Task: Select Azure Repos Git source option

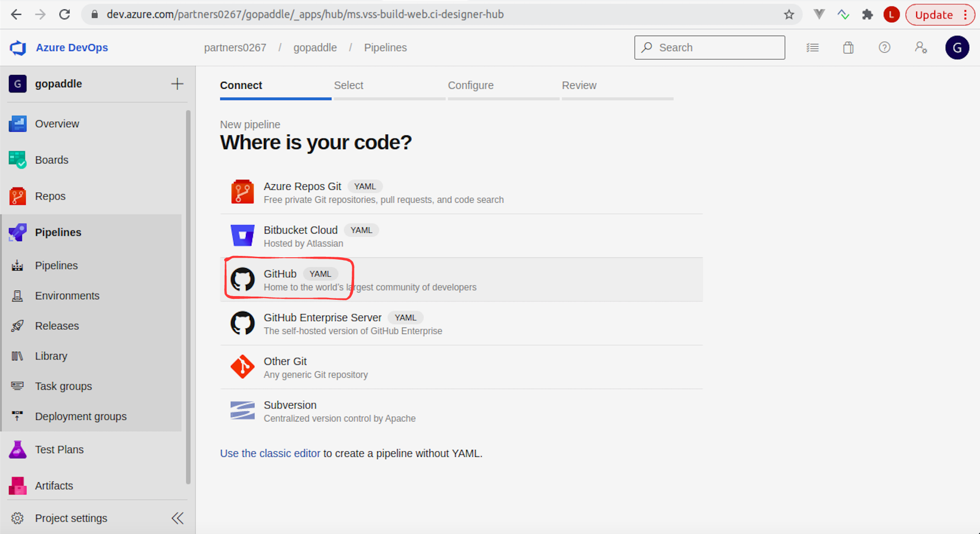Action: click(x=461, y=192)
